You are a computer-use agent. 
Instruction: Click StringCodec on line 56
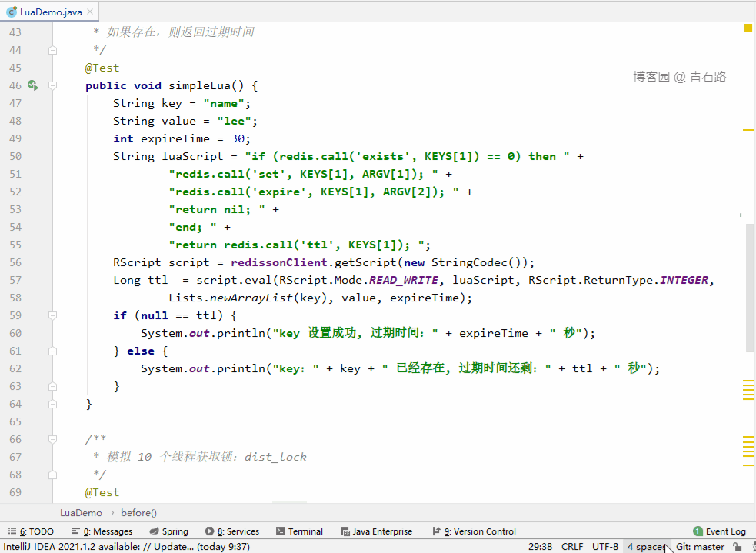click(469, 263)
